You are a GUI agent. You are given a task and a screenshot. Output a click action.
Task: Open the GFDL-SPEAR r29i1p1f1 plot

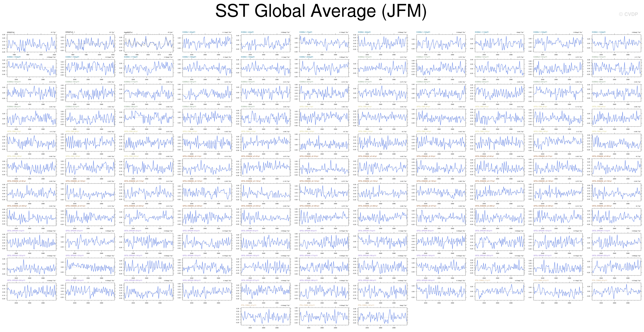[x=382, y=291]
